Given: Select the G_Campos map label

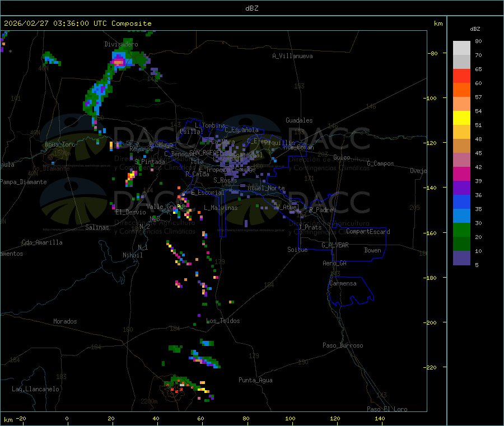Looking at the screenshot, I should (x=380, y=163).
